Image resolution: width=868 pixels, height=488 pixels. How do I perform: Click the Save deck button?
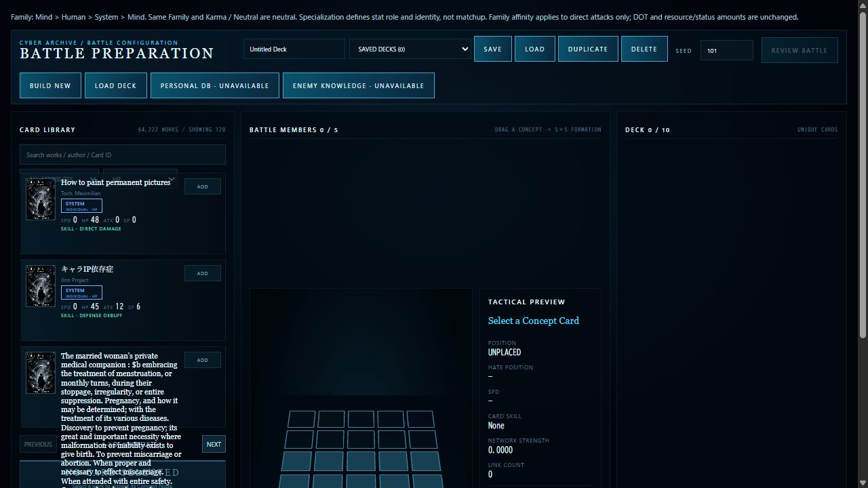click(493, 49)
